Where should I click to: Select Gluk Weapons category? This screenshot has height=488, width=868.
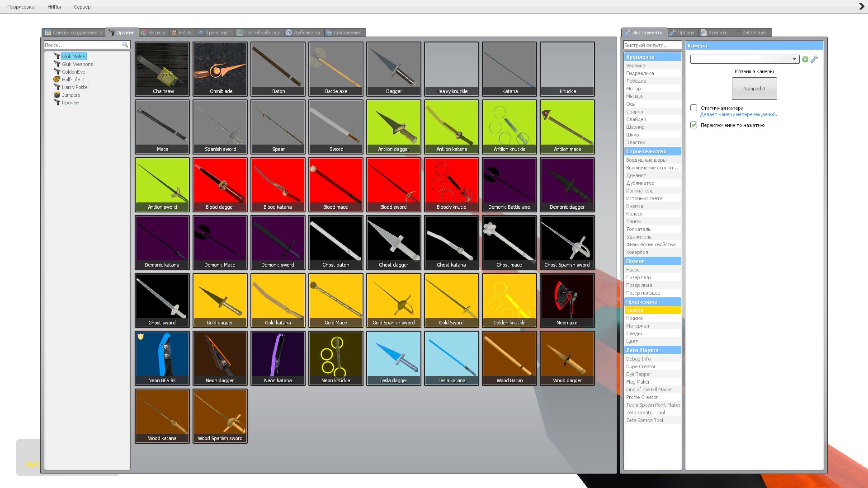77,64
